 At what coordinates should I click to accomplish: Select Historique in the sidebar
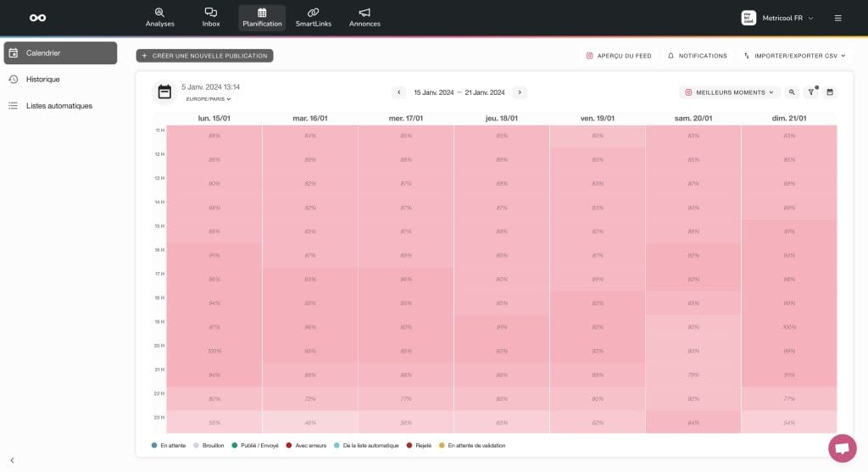pyautogui.click(x=42, y=80)
